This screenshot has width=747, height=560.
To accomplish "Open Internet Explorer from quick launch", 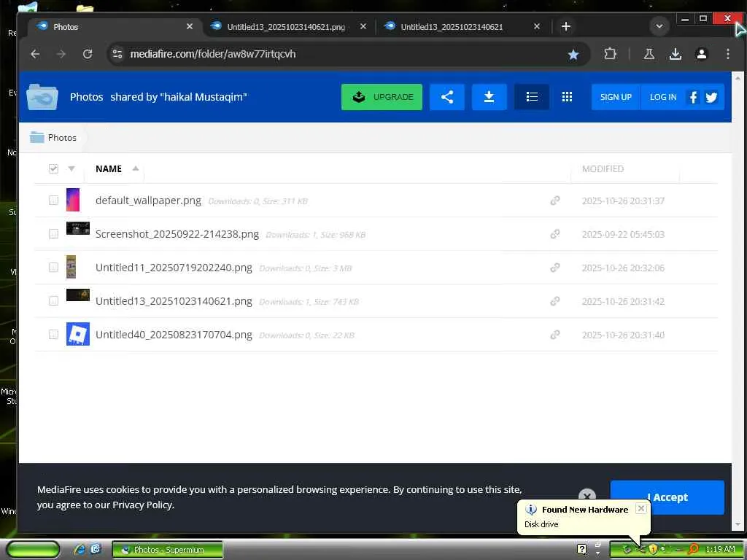I will coord(80,550).
